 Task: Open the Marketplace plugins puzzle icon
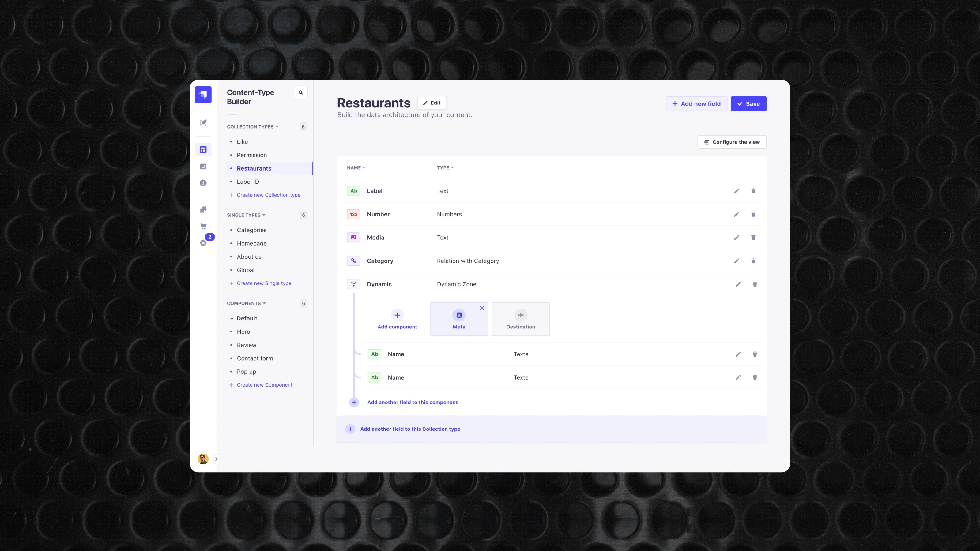click(x=203, y=209)
